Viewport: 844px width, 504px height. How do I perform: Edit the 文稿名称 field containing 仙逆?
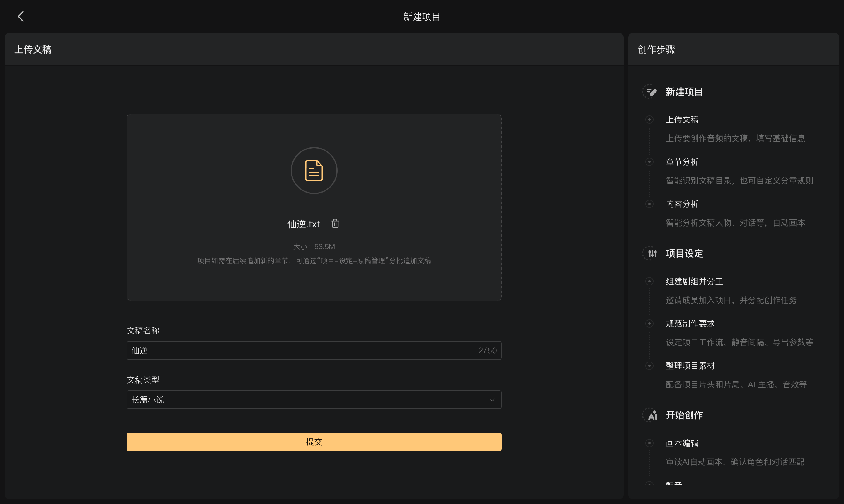[x=314, y=350]
